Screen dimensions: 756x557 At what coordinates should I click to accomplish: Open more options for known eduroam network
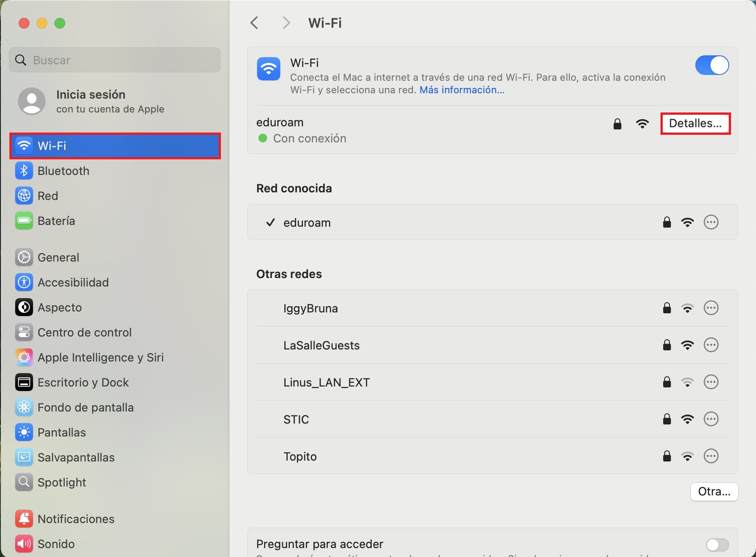[x=711, y=222]
